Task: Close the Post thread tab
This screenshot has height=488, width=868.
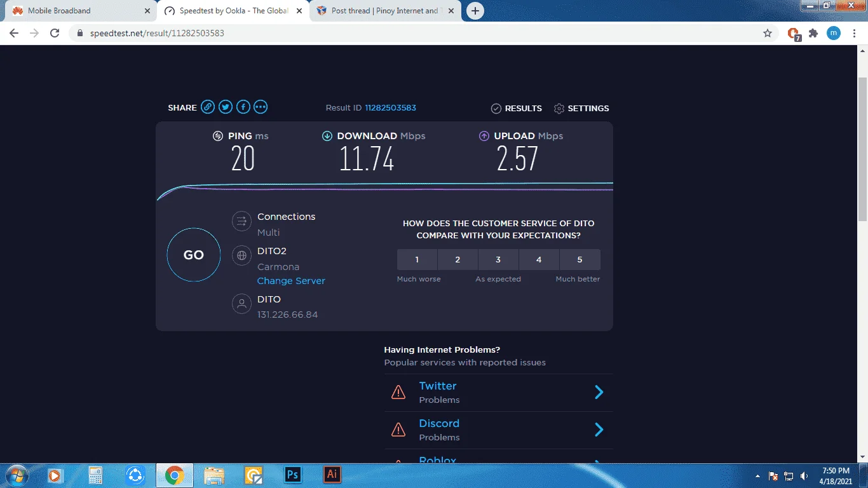Action: click(x=452, y=11)
